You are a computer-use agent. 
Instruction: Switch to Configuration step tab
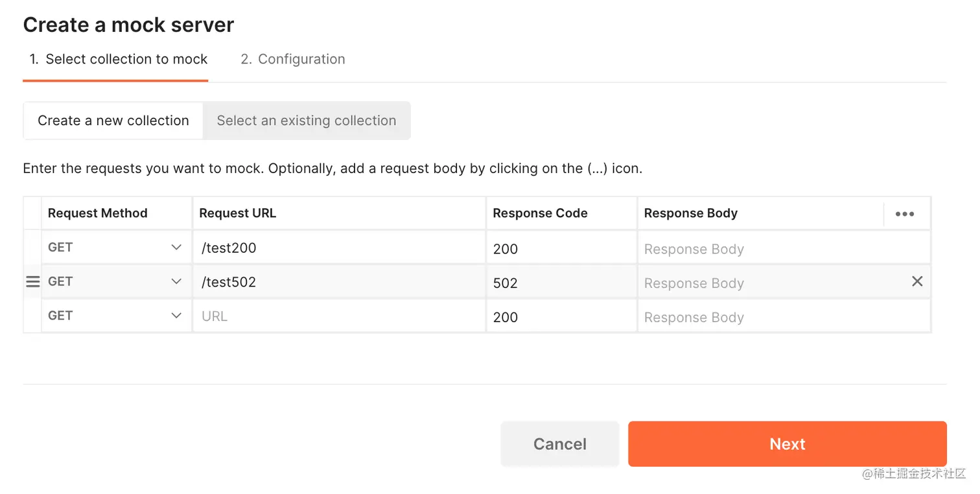(x=292, y=60)
